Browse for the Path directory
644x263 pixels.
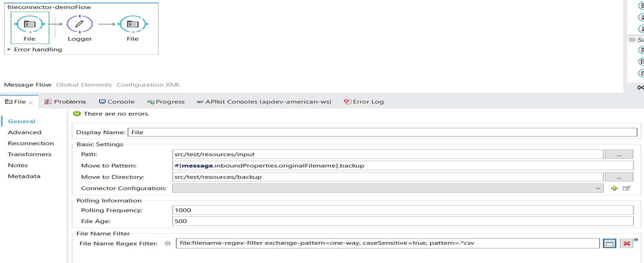pos(619,154)
